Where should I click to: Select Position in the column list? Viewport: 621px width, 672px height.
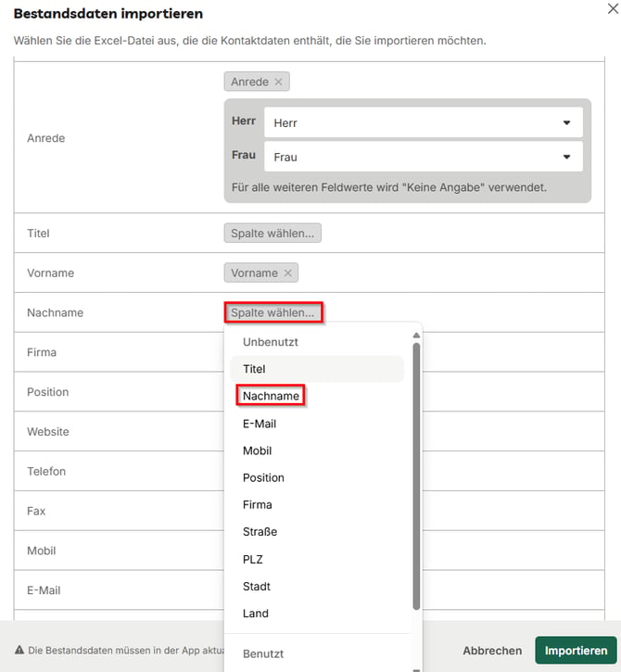(x=317, y=477)
